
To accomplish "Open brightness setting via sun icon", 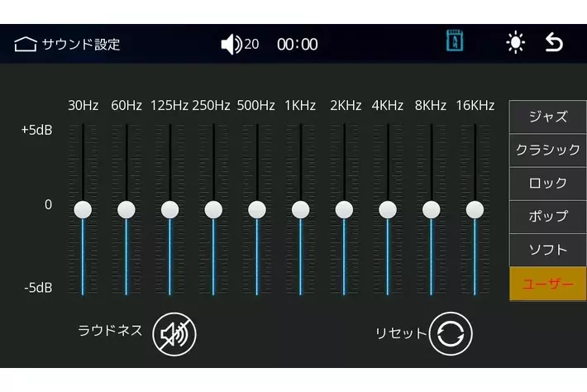I will pyautogui.click(x=516, y=43).
